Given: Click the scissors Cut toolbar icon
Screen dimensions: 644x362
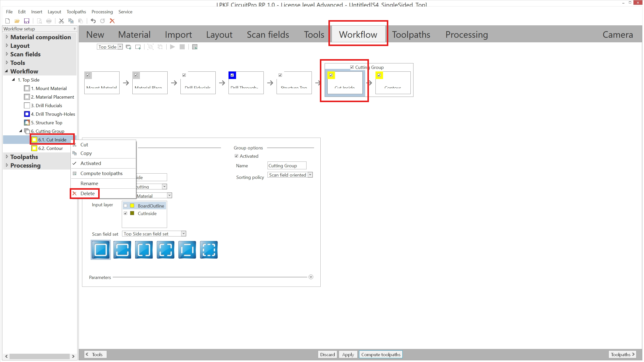Looking at the screenshot, I should tap(61, 21).
